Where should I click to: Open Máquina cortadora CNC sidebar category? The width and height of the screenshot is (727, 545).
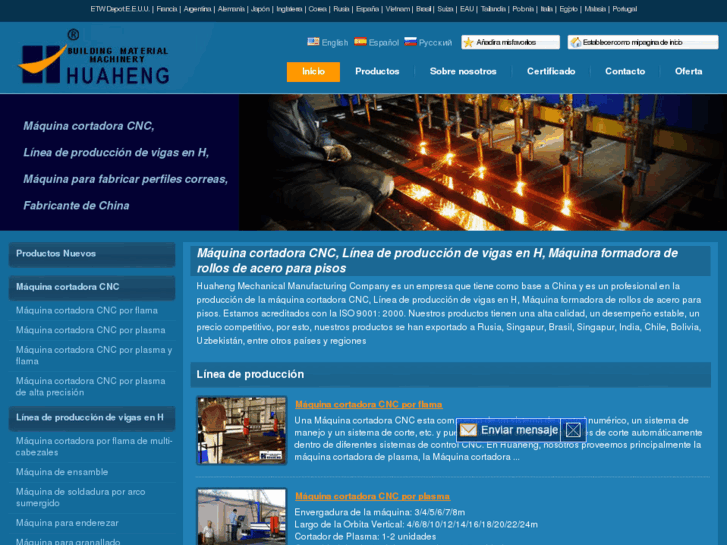point(92,288)
